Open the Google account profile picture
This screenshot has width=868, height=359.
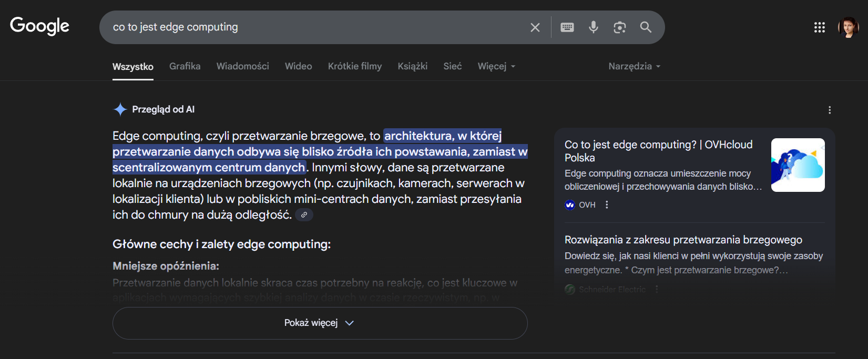click(x=847, y=27)
